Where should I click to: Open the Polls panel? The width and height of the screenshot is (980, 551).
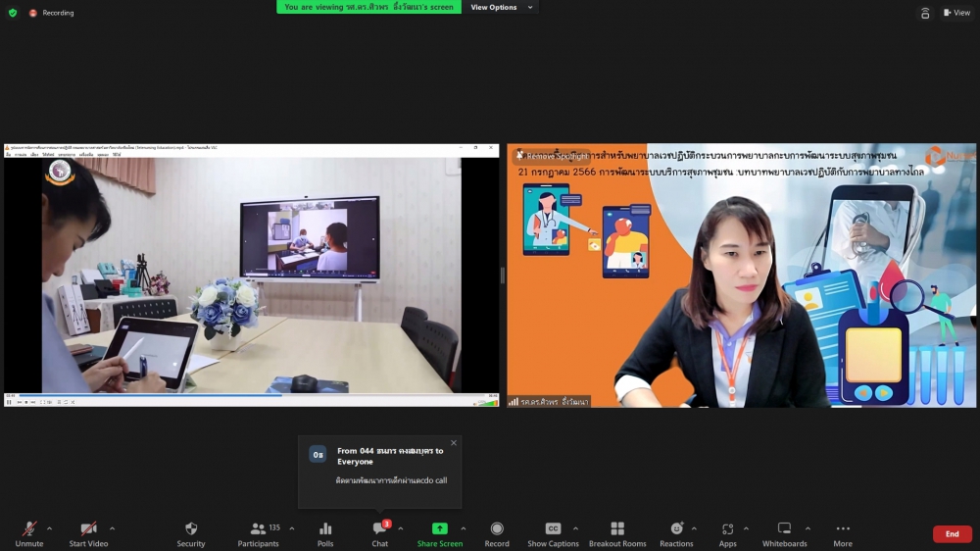click(x=325, y=533)
